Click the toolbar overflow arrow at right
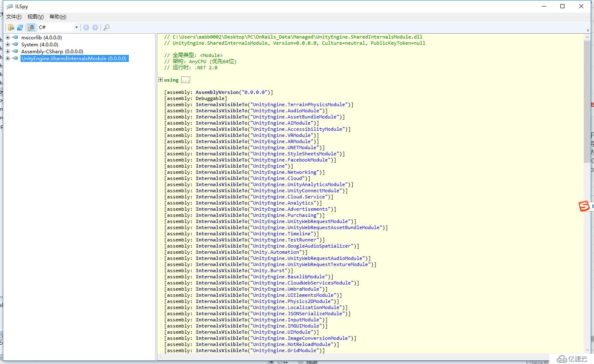This screenshot has width=594, height=364. [588, 30]
